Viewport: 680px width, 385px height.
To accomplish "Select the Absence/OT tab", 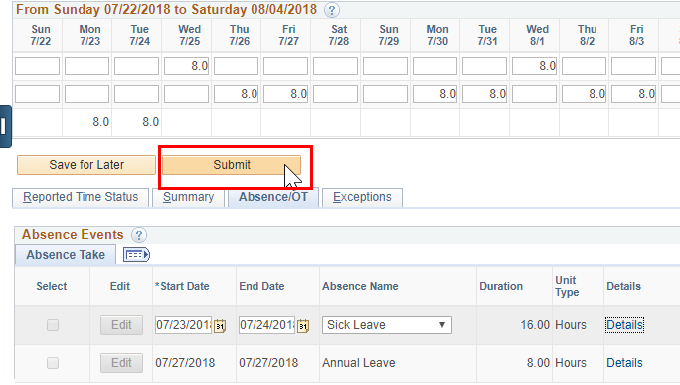I will click(273, 197).
